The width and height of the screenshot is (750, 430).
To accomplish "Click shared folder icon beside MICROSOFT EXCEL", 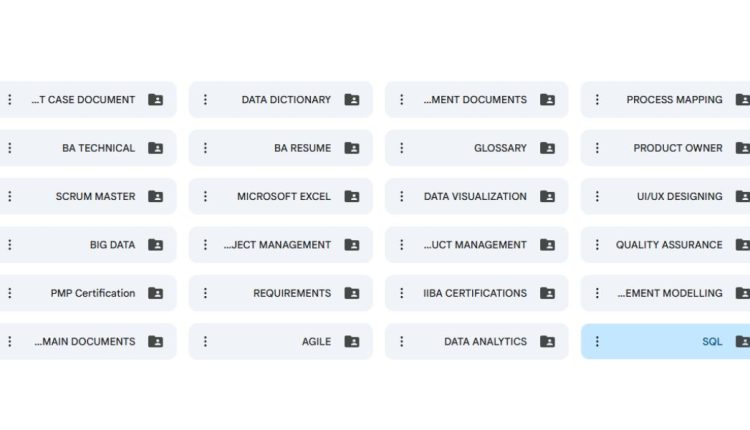I will pos(352,197).
